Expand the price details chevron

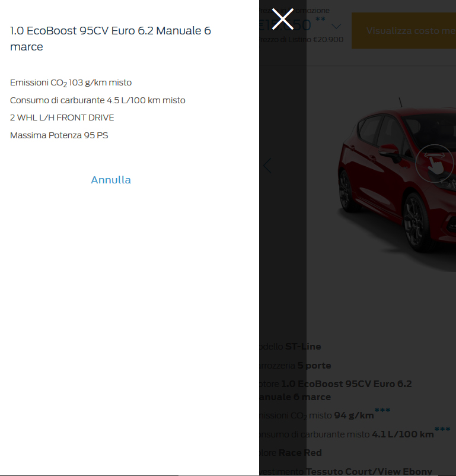336,26
